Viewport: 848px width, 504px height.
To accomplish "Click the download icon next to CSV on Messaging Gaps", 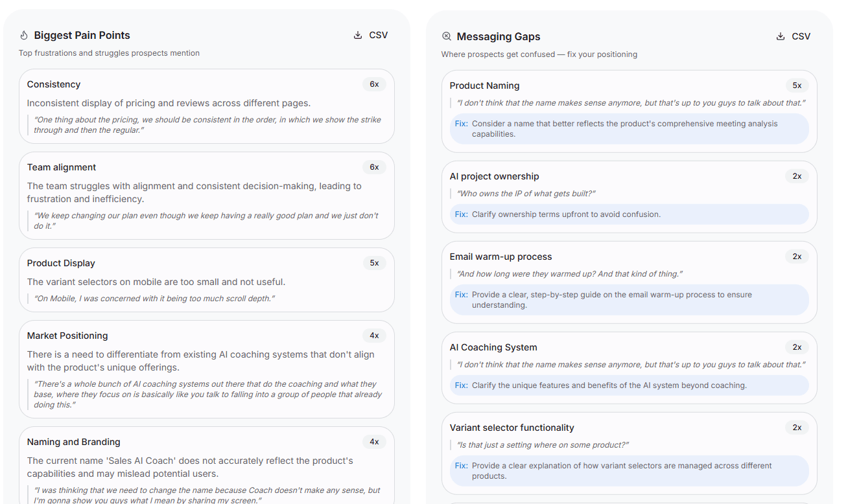I will tap(780, 36).
